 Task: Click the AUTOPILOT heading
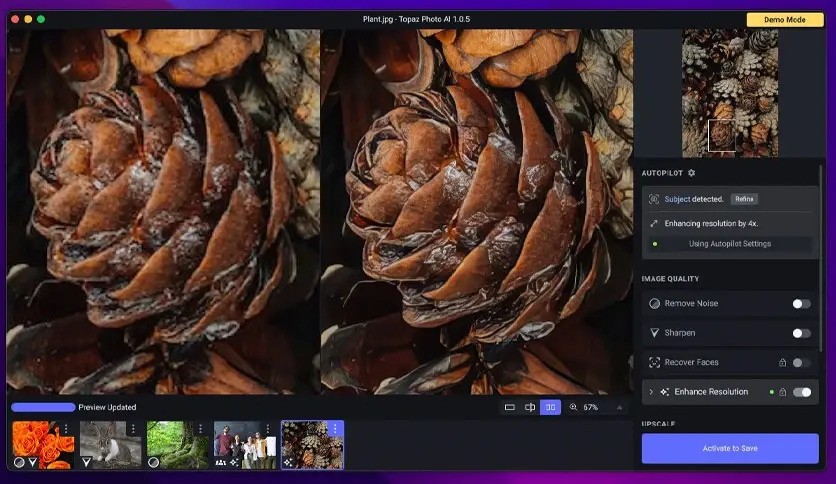pos(662,173)
